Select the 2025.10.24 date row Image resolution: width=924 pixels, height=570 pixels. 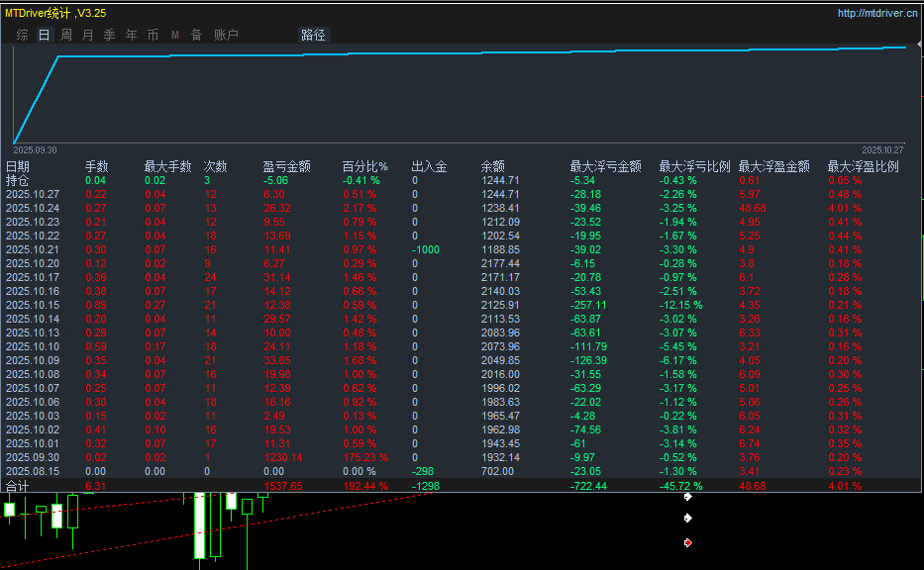(x=33, y=208)
